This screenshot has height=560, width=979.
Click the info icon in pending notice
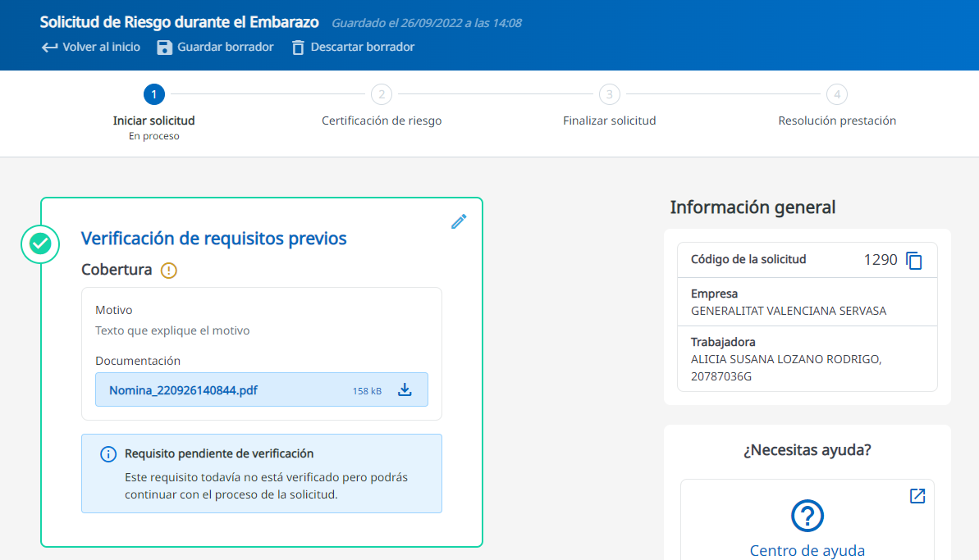click(x=108, y=453)
